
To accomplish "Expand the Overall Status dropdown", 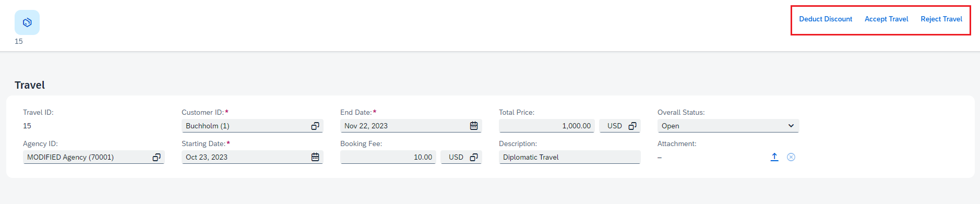I will tap(728, 126).
